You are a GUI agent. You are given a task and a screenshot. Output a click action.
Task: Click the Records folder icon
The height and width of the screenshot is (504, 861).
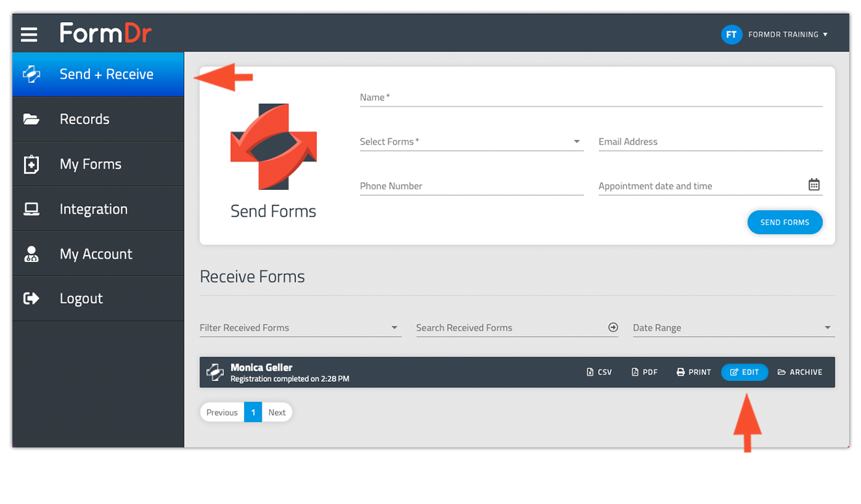coord(31,119)
